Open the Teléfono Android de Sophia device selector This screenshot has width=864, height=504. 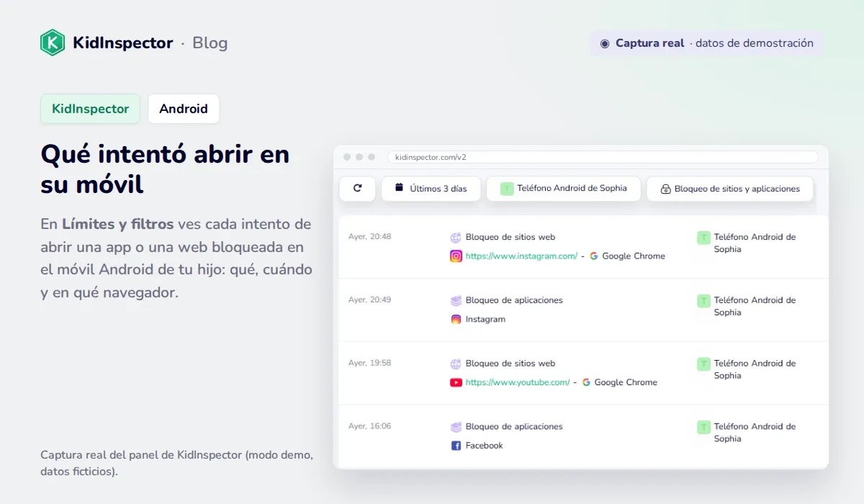[563, 189]
